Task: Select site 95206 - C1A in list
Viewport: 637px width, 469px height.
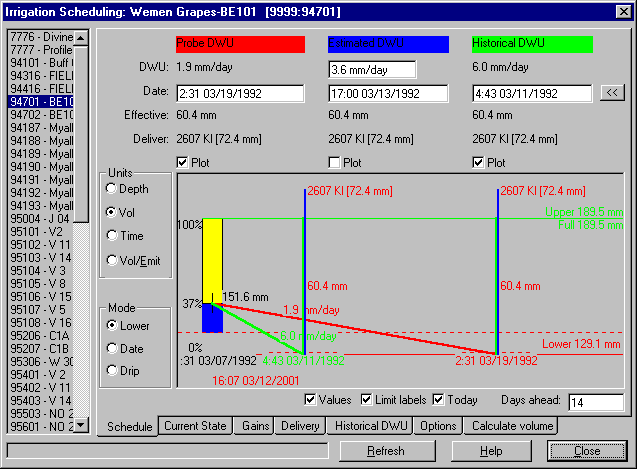Action: click(41, 336)
